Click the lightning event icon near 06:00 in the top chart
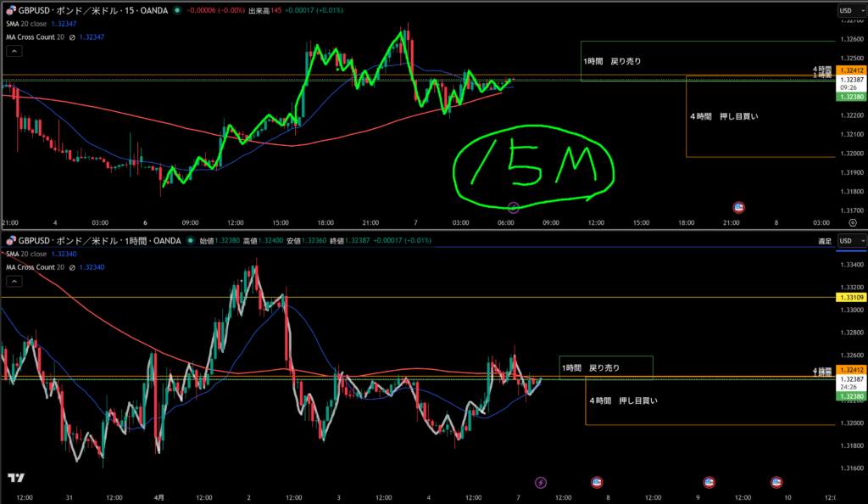 click(x=513, y=207)
